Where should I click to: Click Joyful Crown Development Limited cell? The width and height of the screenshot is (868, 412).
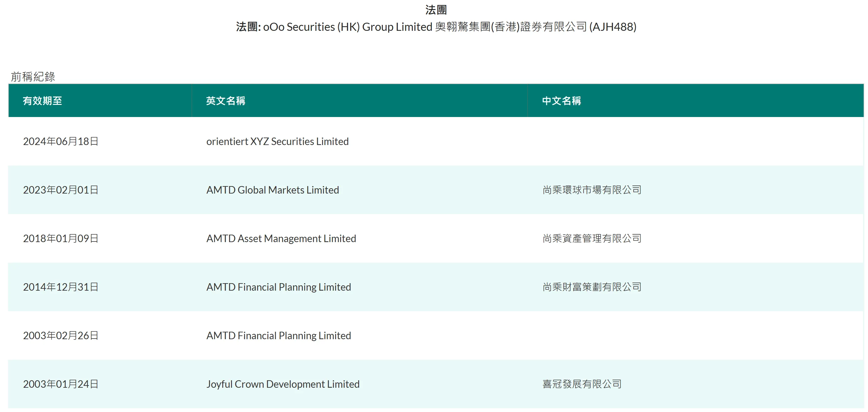click(283, 384)
